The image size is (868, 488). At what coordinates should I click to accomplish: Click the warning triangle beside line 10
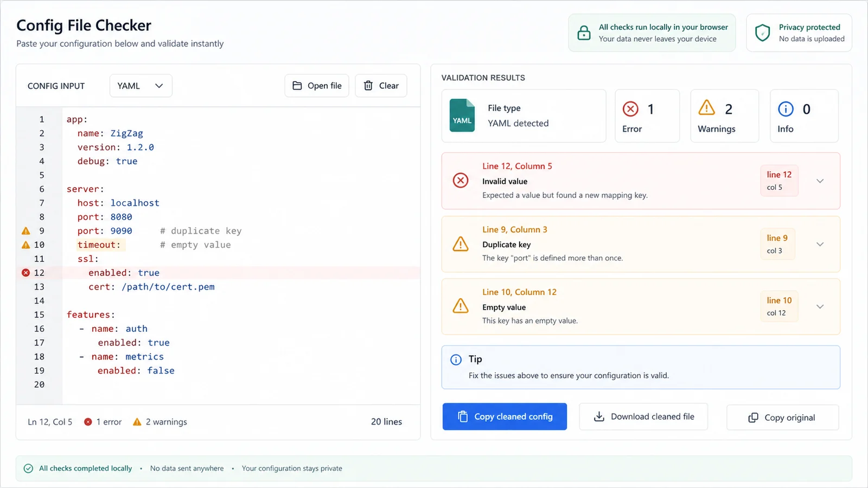[x=25, y=245]
